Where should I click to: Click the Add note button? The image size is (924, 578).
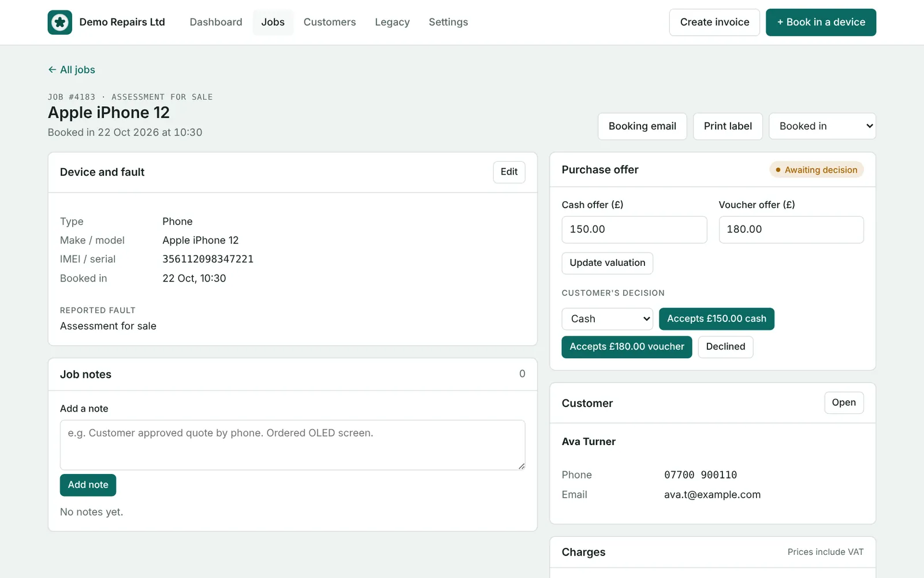[x=88, y=485]
